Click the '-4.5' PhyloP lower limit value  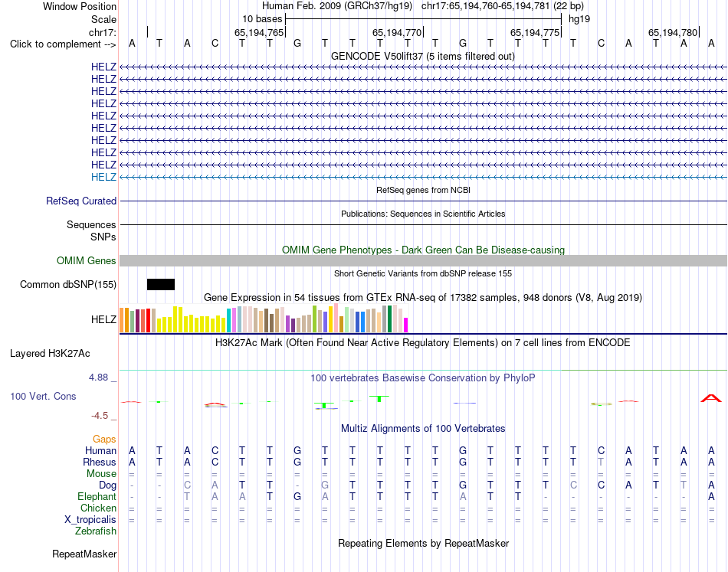100,416
